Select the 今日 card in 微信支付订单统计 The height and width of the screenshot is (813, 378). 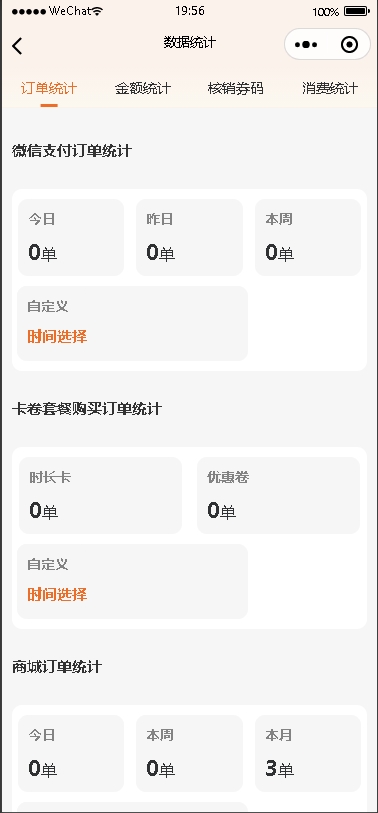tap(71, 237)
